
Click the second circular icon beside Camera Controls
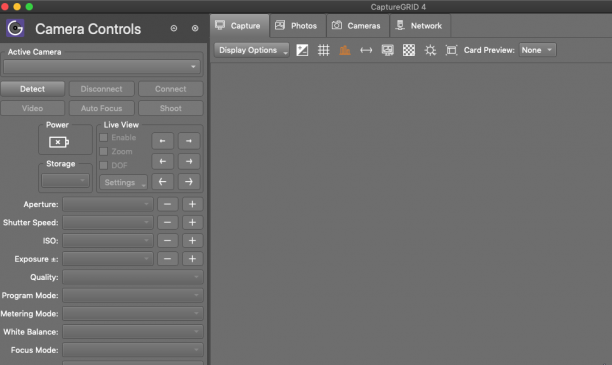click(x=195, y=28)
